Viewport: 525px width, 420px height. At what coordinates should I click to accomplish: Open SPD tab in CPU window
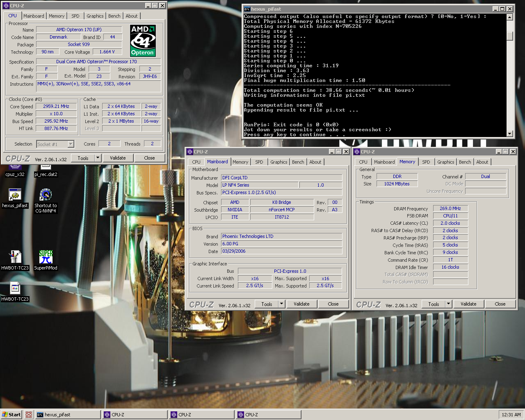[75, 16]
